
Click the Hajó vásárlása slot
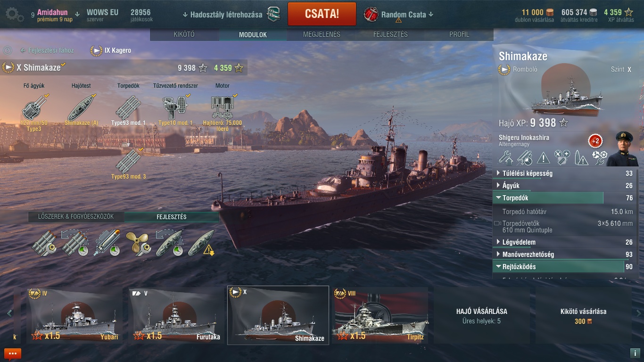(x=482, y=316)
